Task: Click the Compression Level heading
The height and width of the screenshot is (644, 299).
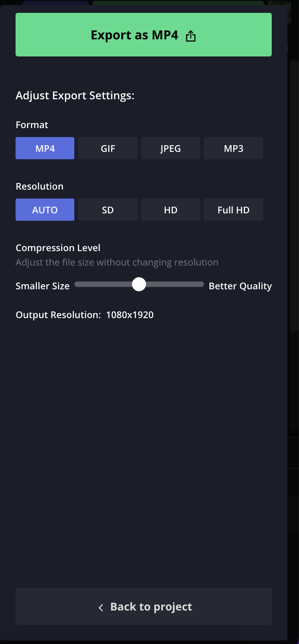Action: (58, 248)
